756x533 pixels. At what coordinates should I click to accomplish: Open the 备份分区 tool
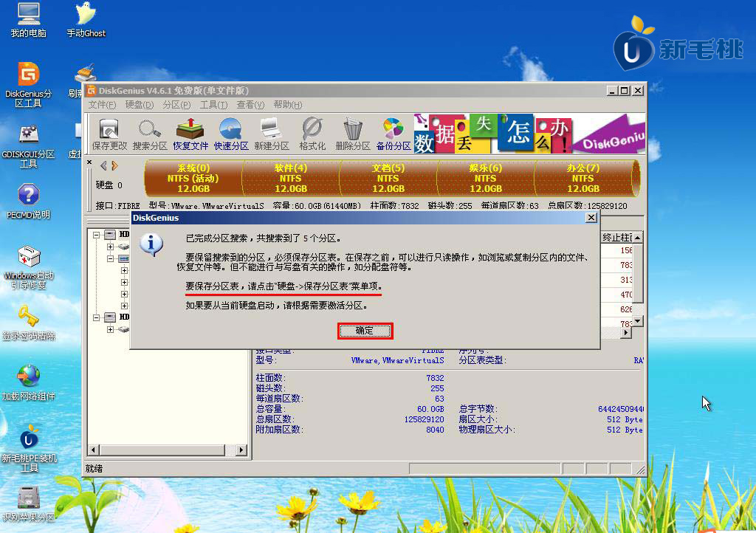[x=394, y=134]
